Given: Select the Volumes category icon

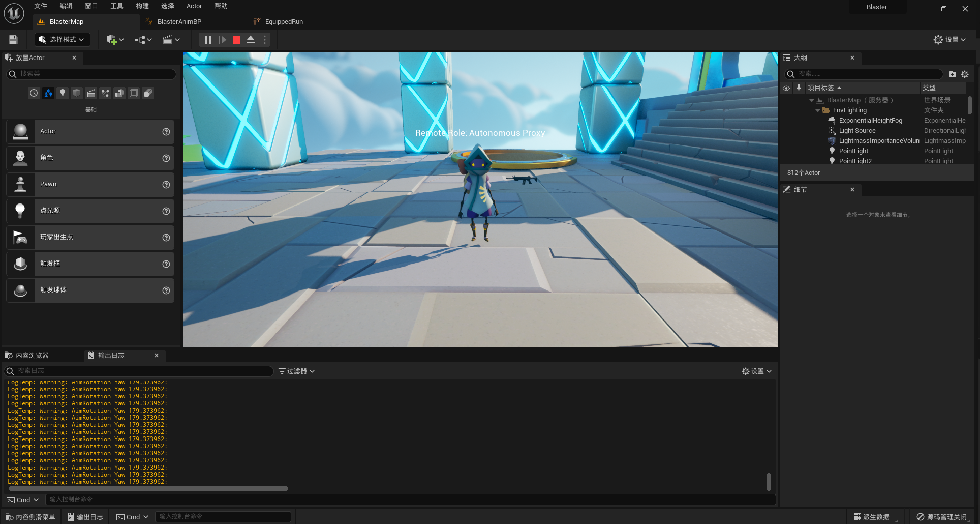Looking at the screenshot, I should [134, 93].
